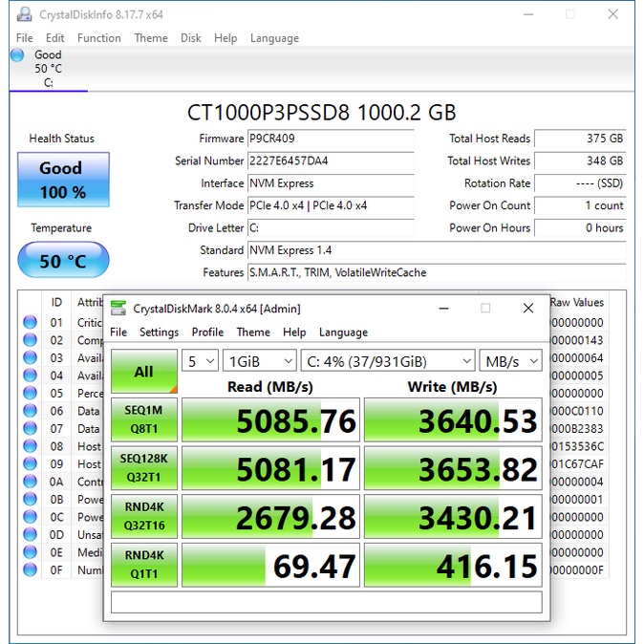Open CrystalDiskInfo Disk menu
The image size is (644, 644).
190,38
